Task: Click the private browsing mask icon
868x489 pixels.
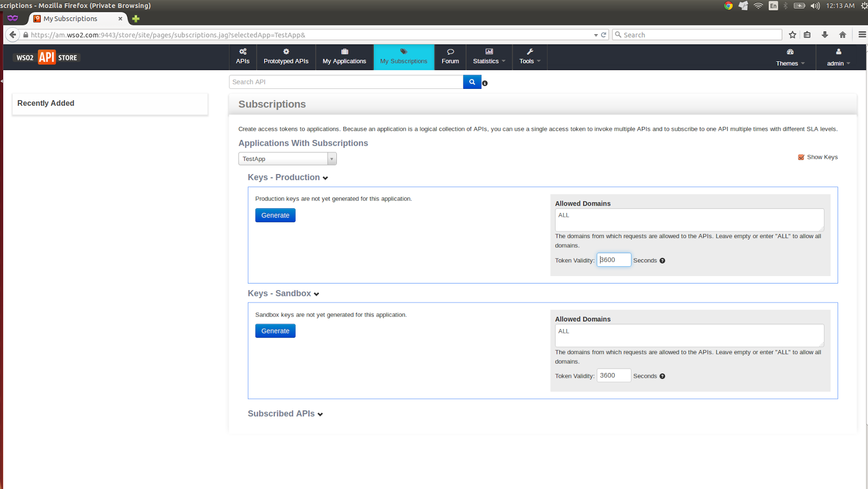Action: point(12,18)
